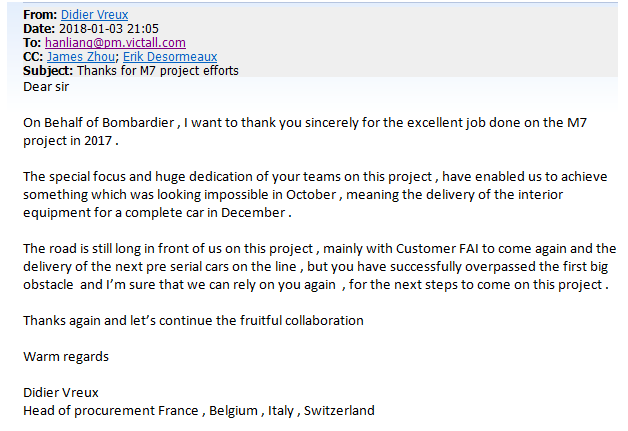Click the "Dear sir" greeting line
Image resolution: width=628 pixels, height=431 pixels.
[x=50, y=86]
